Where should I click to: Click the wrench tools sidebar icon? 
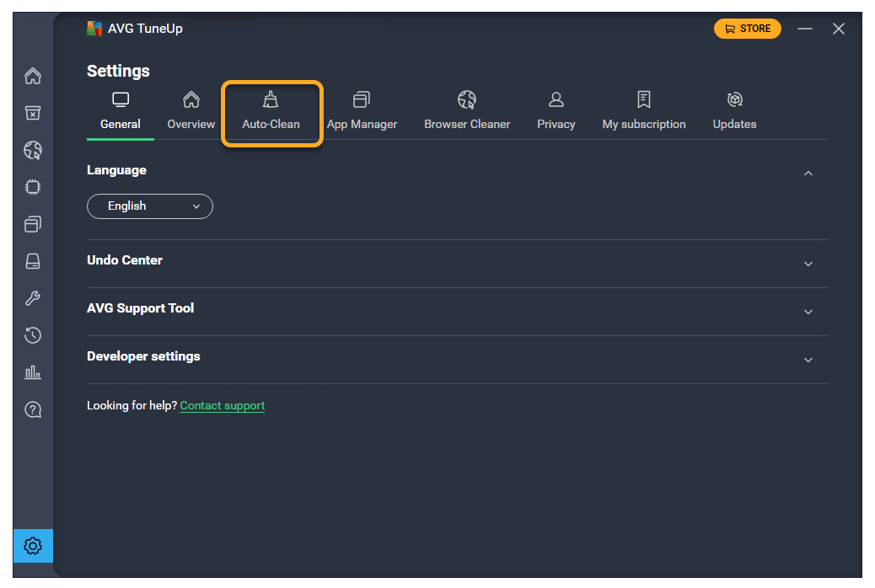coord(33,298)
